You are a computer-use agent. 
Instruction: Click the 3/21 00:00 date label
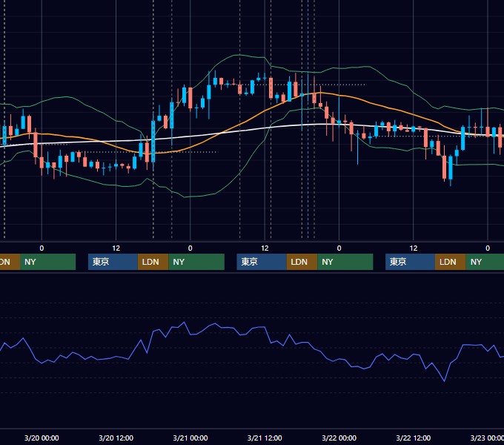click(190, 438)
